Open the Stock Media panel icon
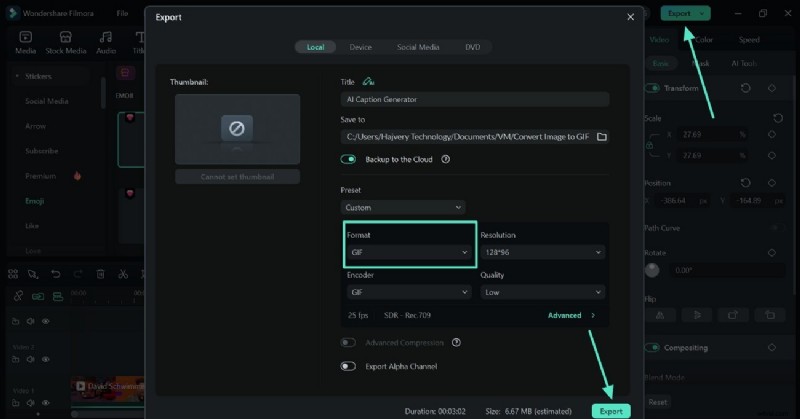Image resolution: width=800 pixels, height=419 pixels. (66, 40)
